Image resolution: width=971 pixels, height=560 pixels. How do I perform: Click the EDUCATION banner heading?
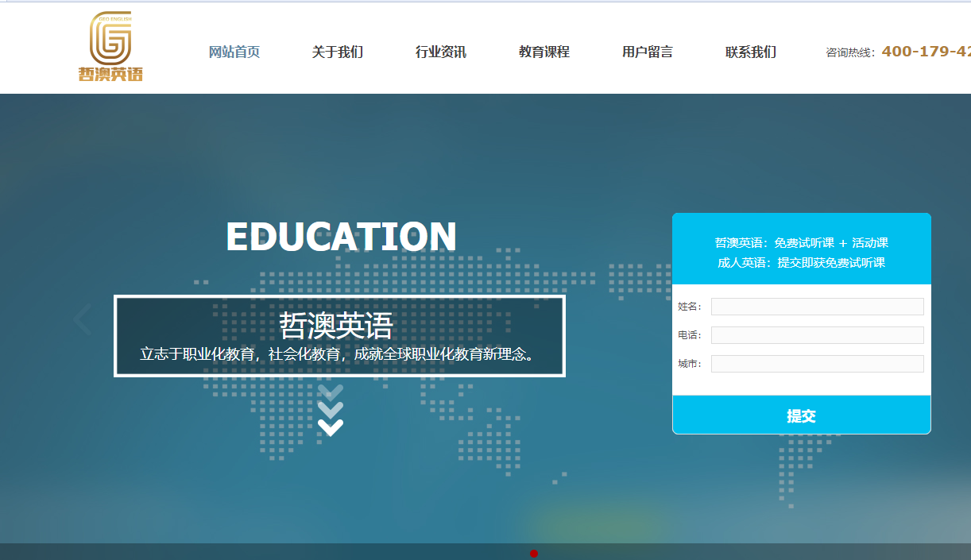point(341,237)
